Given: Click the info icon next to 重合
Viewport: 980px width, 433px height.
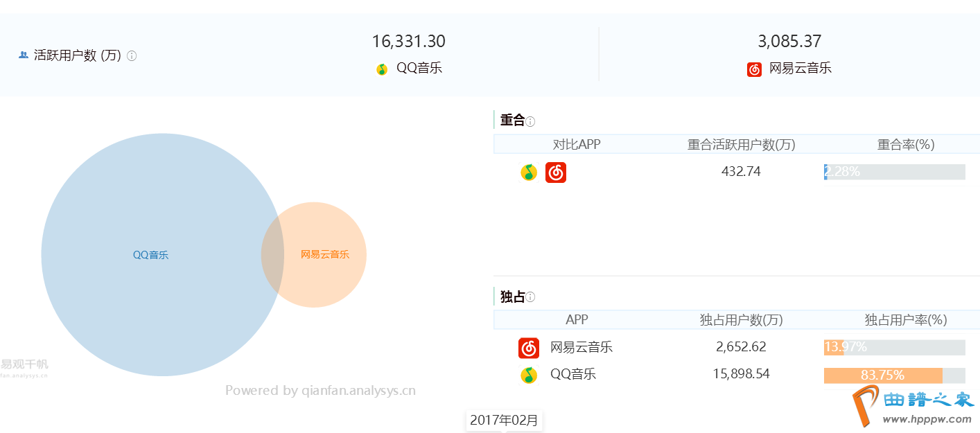Looking at the screenshot, I should click(530, 122).
